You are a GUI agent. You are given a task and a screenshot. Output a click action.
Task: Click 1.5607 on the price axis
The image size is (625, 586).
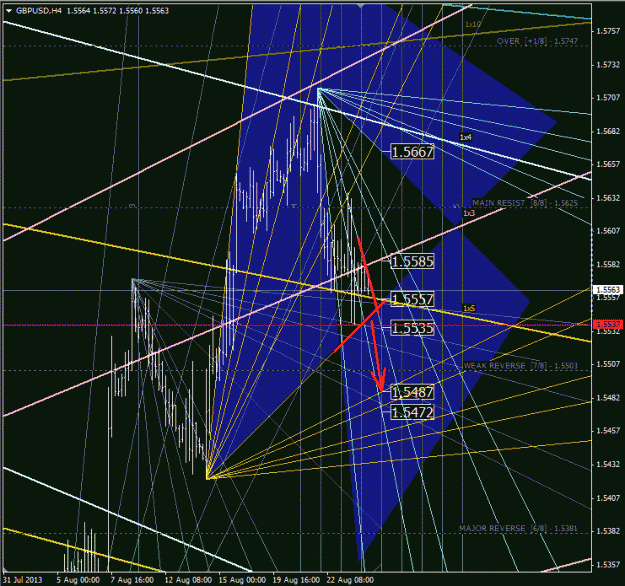[x=608, y=231]
